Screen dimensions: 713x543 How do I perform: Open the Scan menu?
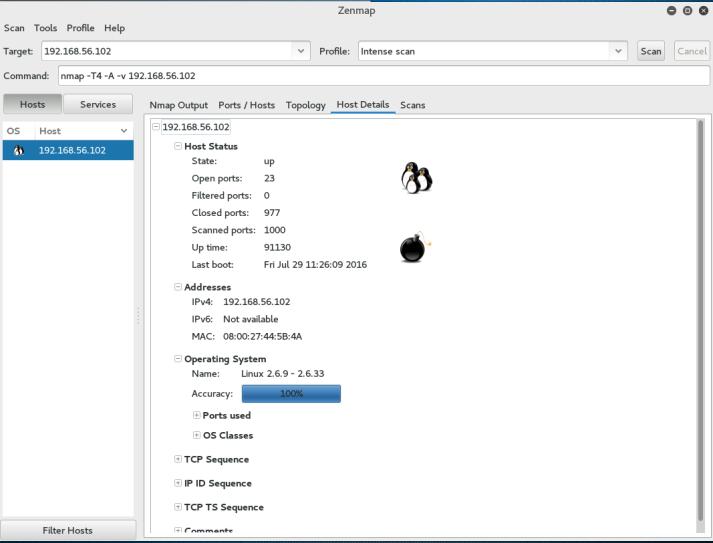(x=14, y=28)
